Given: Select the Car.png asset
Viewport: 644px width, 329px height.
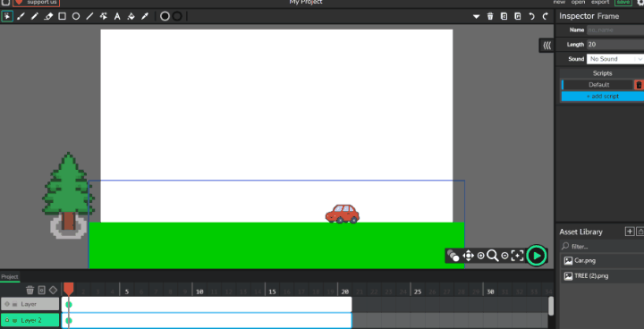Looking at the screenshot, I should pos(602,260).
